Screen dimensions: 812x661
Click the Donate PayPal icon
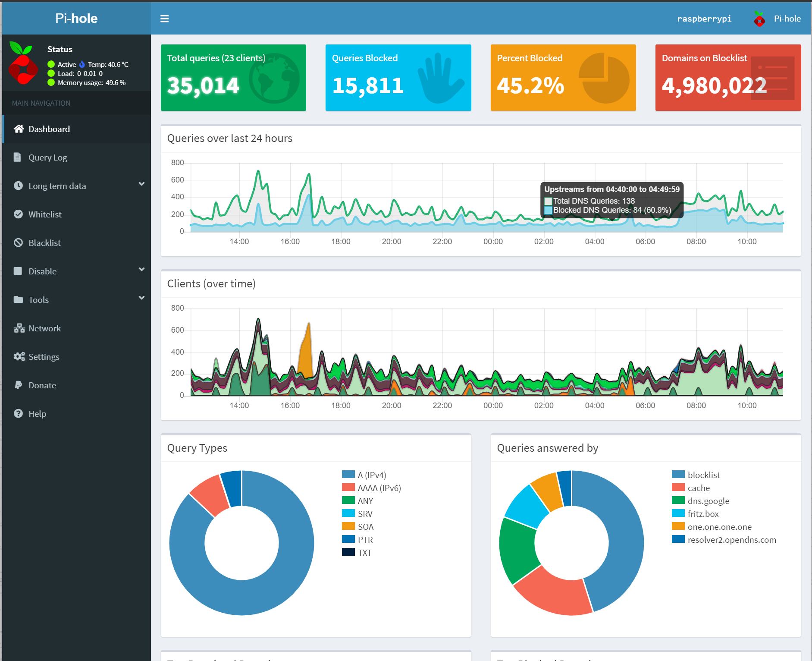click(18, 385)
